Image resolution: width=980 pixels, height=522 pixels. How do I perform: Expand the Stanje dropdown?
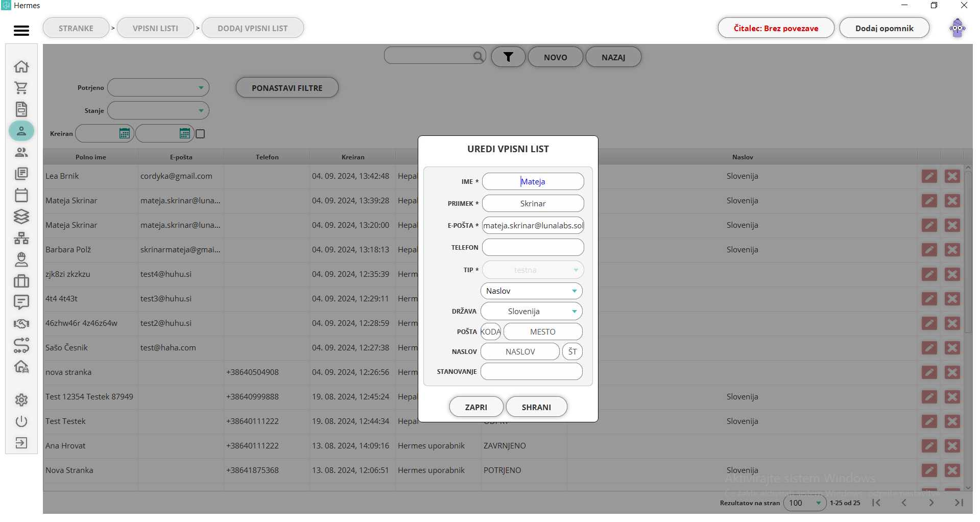tap(158, 110)
